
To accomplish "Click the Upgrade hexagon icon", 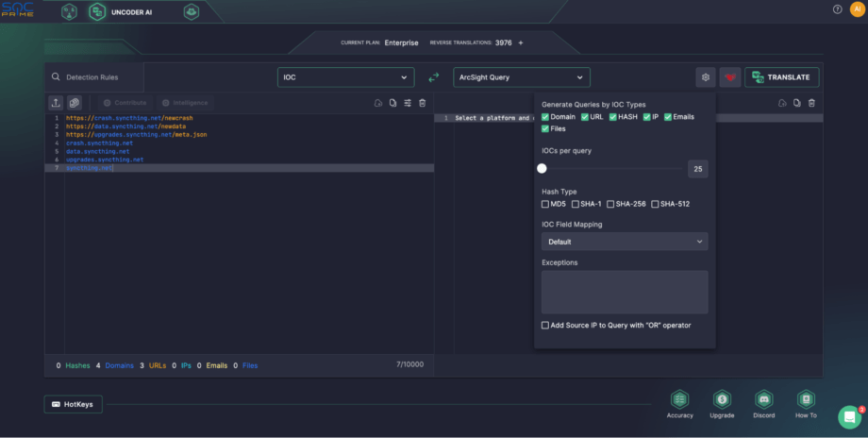I will [x=722, y=399].
